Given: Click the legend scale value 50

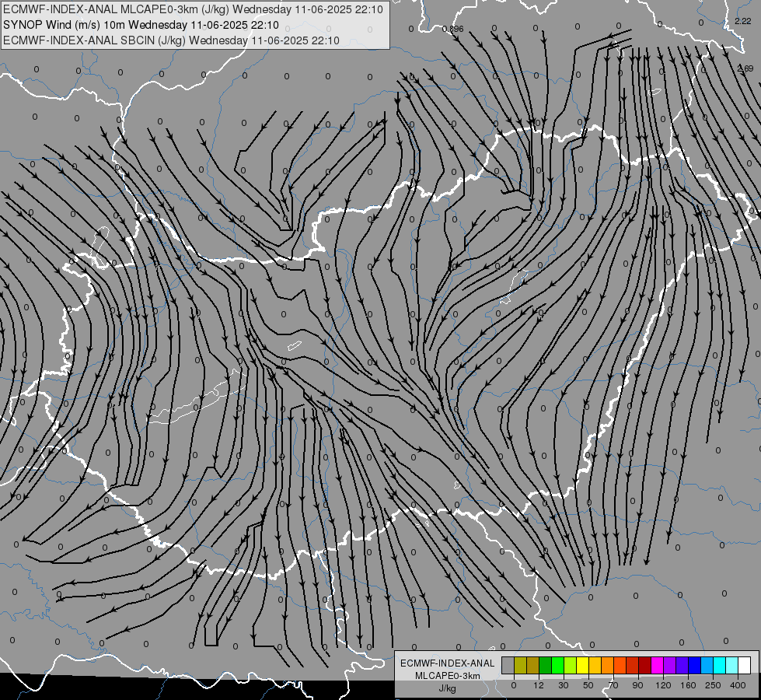Looking at the screenshot, I should pyautogui.click(x=588, y=685).
